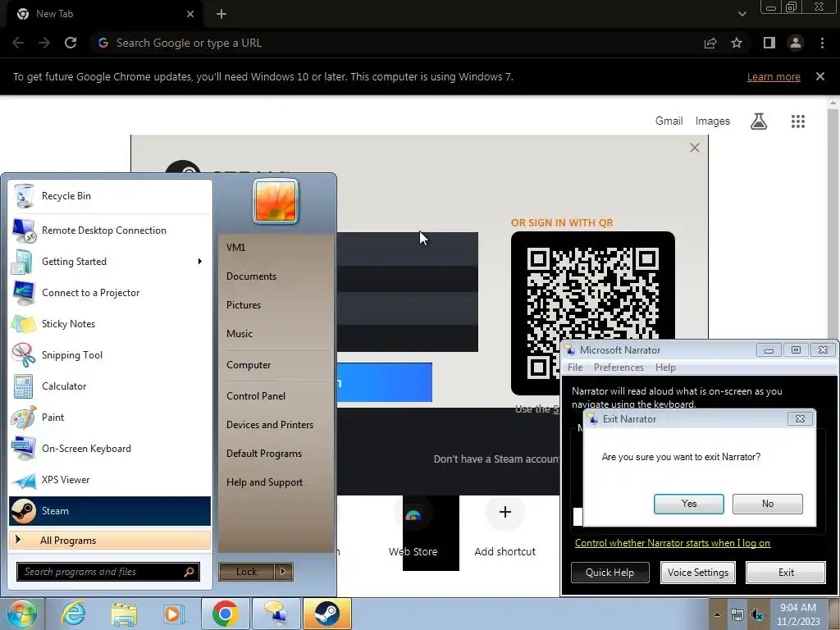The height and width of the screenshot is (630, 840).
Task: Open new tab with plus button
Action: (x=221, y=14)
